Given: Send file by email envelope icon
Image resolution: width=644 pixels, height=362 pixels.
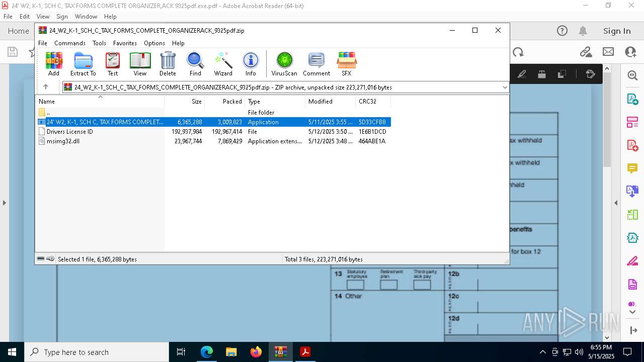Looking at the screenshot, I should point(608,52).
